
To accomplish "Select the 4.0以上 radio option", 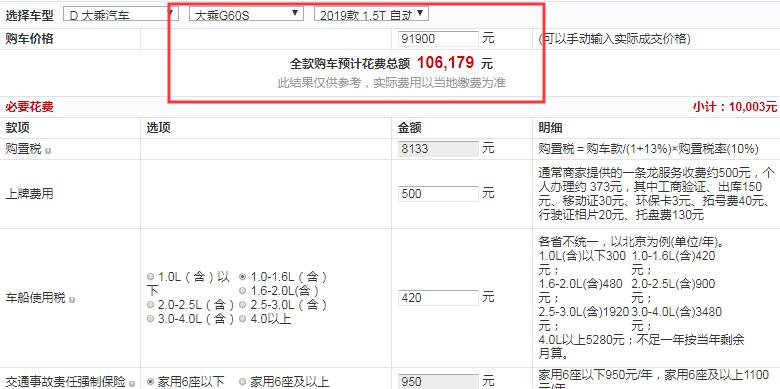I will (x=242, y=319).
